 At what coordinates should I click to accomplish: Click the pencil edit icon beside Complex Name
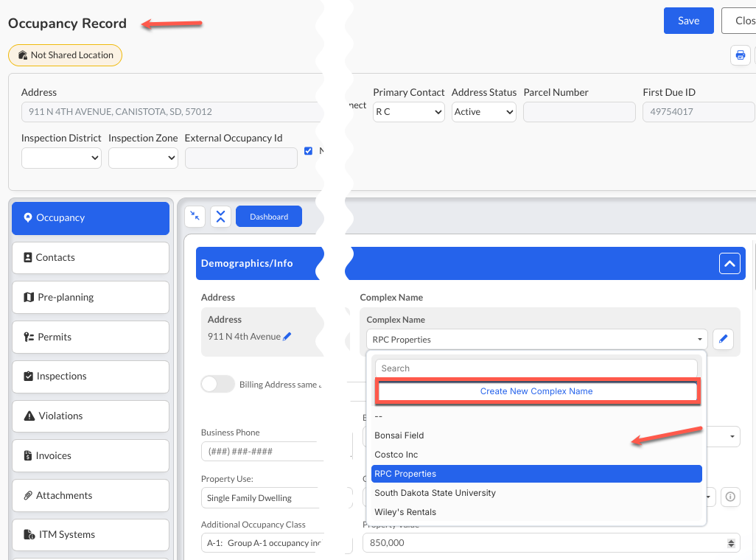723,339
